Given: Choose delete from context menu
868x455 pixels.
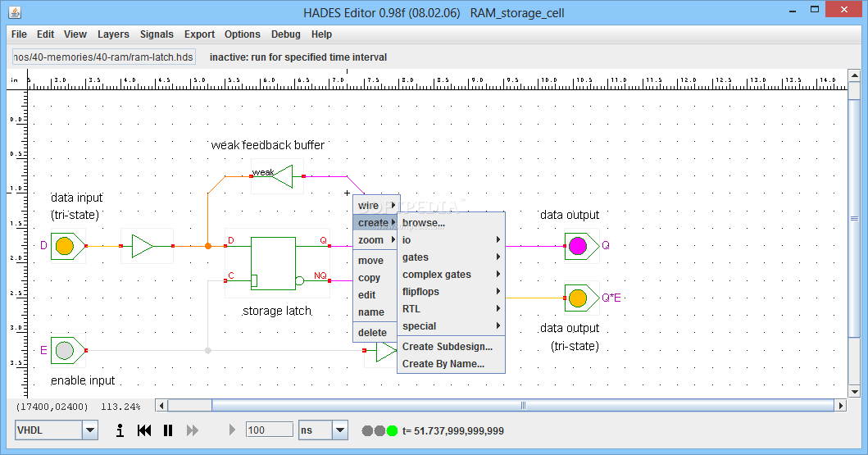Looking at the screenshot, I should pyautogui.click(x=376, y=332).
